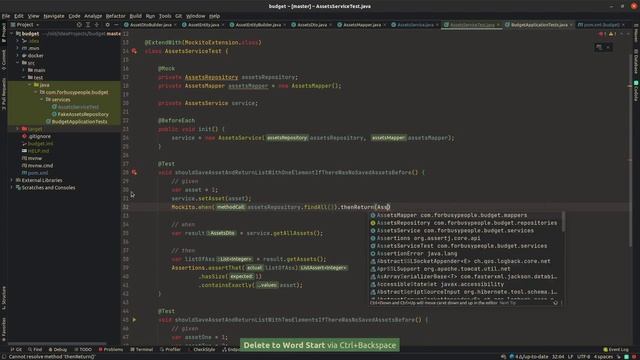The image size is (640, 360).
Task: Click the project tree horizontal scrollbar
Action: point(57,344)
